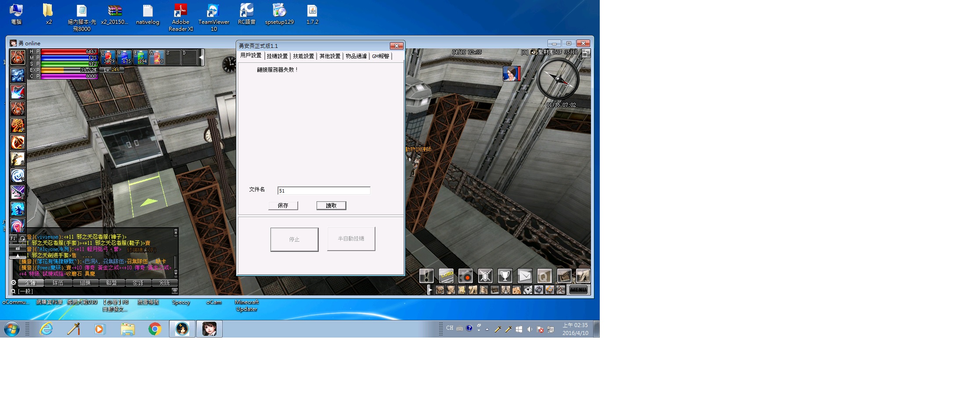Click the compass minimap in game
980x400 pixels.
tap(558, 79)
